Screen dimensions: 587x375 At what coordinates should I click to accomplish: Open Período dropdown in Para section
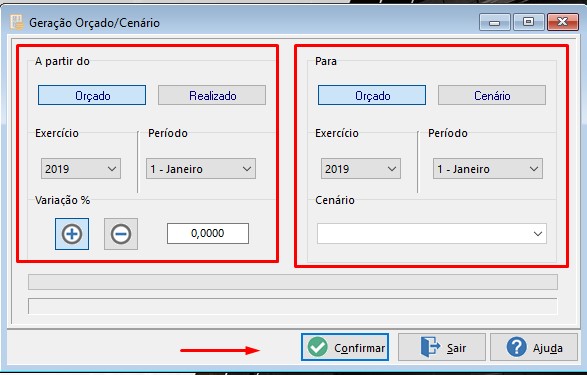click(x=488, y=168)
